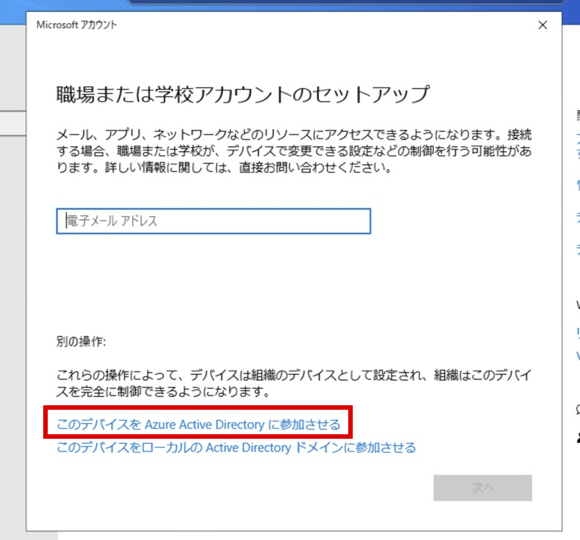This screenshot has width=580, height=540.
Task: Click the Microsoft アカウント title bar text
Action: (77, 25)
